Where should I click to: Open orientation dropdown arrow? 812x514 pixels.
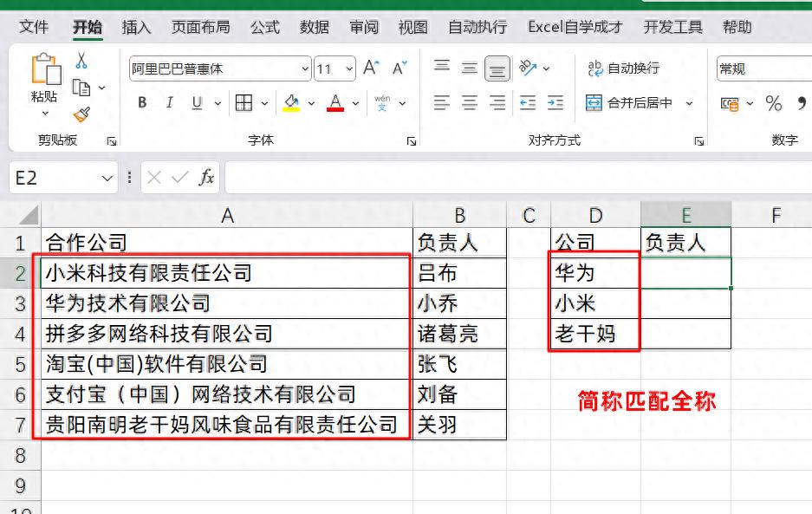tap(546, 68)
